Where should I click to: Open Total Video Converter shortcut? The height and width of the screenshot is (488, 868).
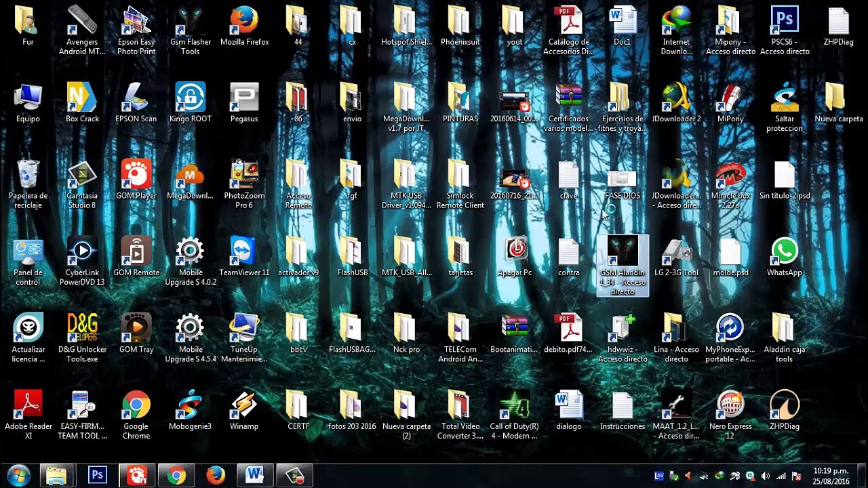click(460, 415)
